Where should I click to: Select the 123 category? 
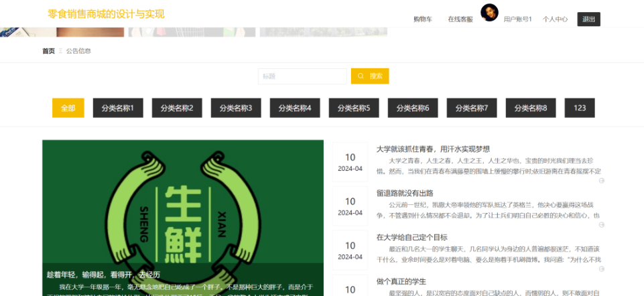tap(580, 108)
